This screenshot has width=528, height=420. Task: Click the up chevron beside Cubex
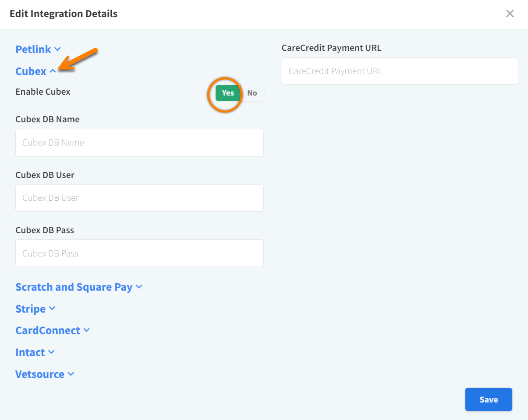coord(53,71)
